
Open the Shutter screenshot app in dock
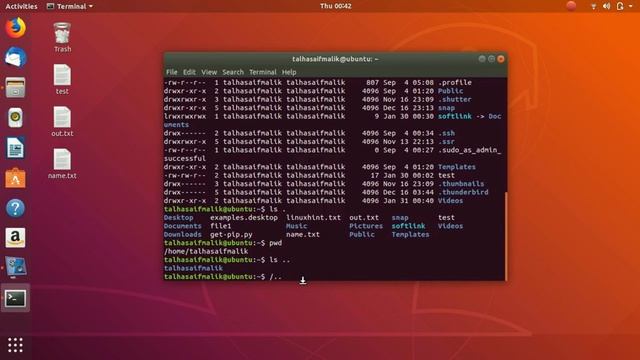coord(16,268)
